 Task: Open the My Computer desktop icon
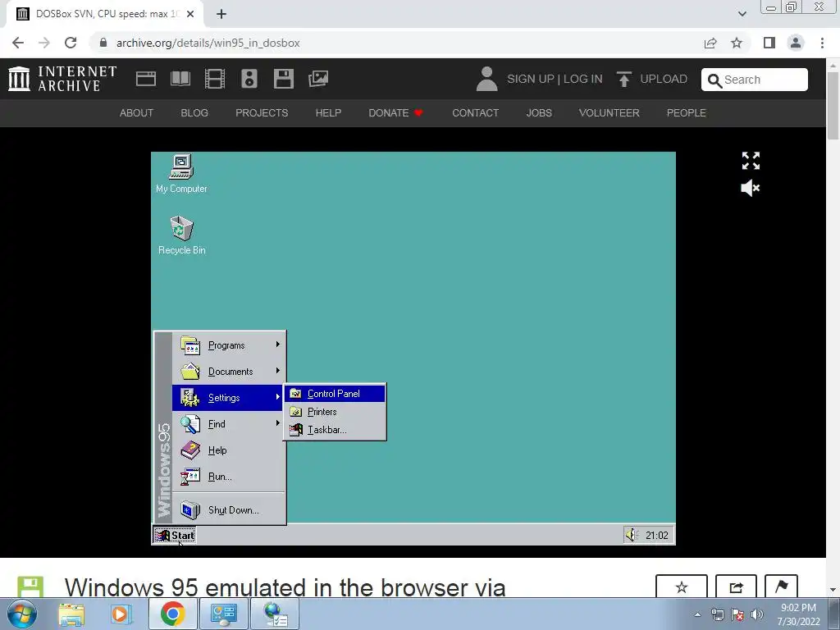181,174
